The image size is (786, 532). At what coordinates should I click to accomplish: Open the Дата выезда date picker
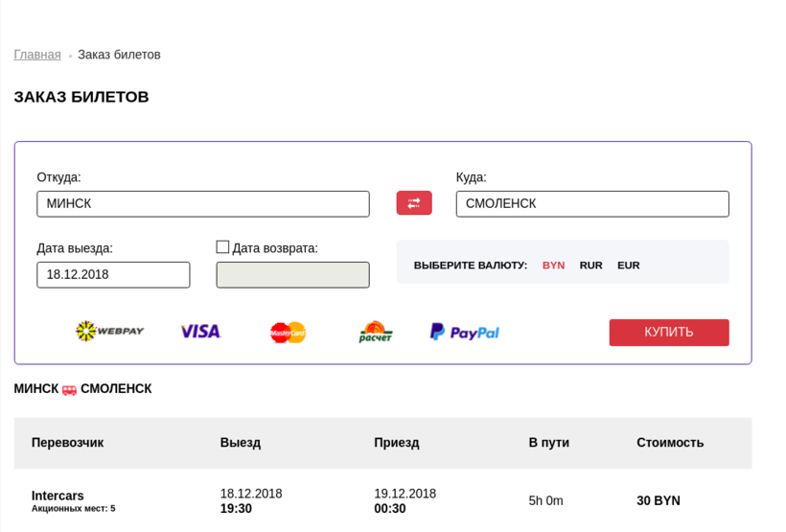click(x=113, y=275)
